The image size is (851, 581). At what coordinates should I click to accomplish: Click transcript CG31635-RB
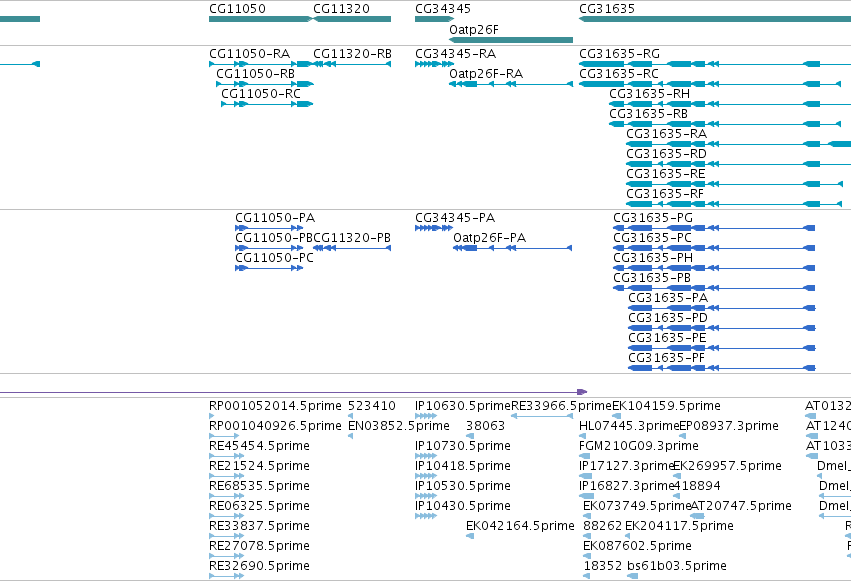[725, 124]
